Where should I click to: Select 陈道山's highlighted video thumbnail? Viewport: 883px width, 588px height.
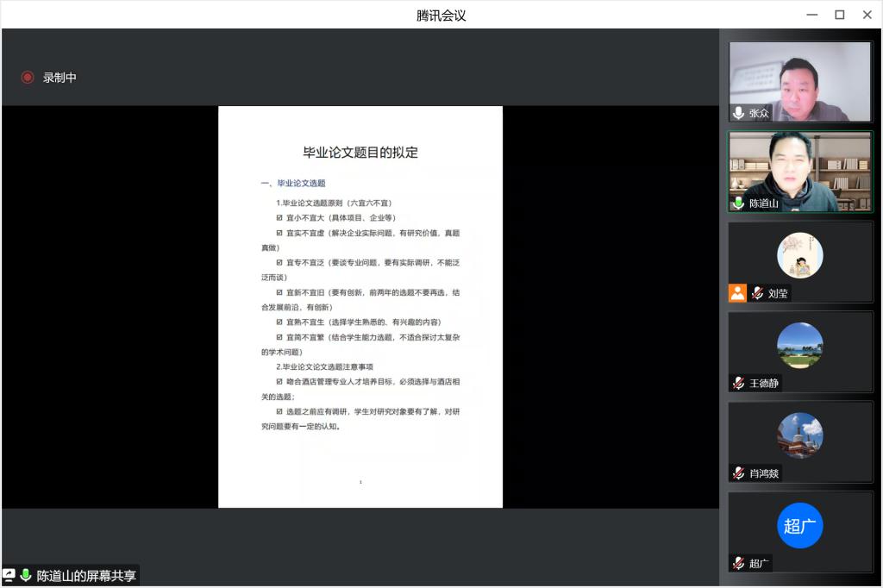click(799, 172)
